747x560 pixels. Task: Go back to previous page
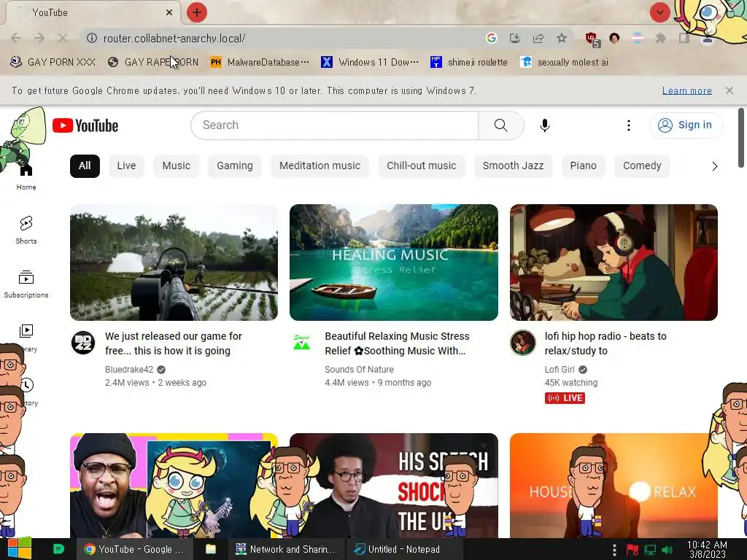[x=16, y=38]
